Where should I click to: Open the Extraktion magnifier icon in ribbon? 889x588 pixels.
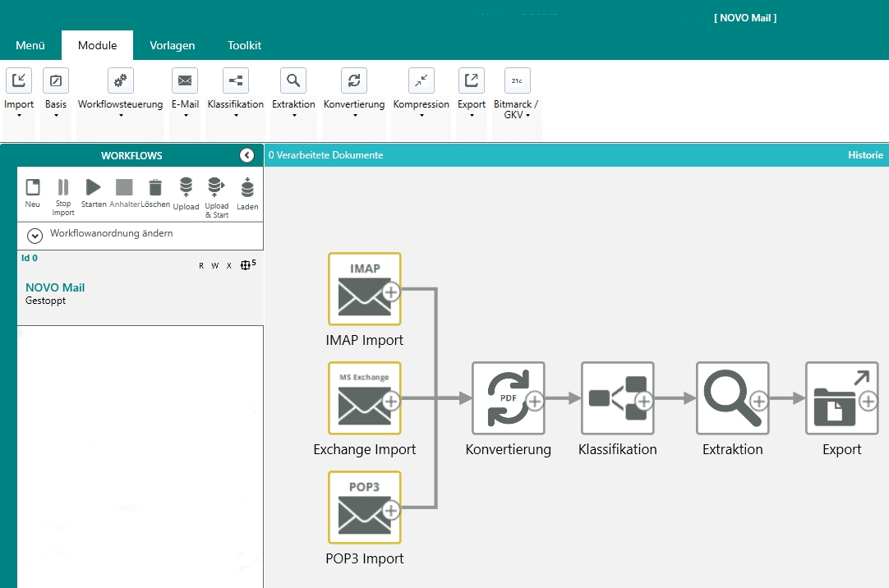[293, 80]
